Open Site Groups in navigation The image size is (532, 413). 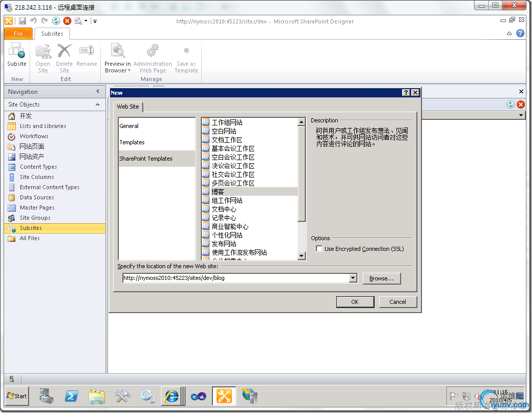[55, 218]
